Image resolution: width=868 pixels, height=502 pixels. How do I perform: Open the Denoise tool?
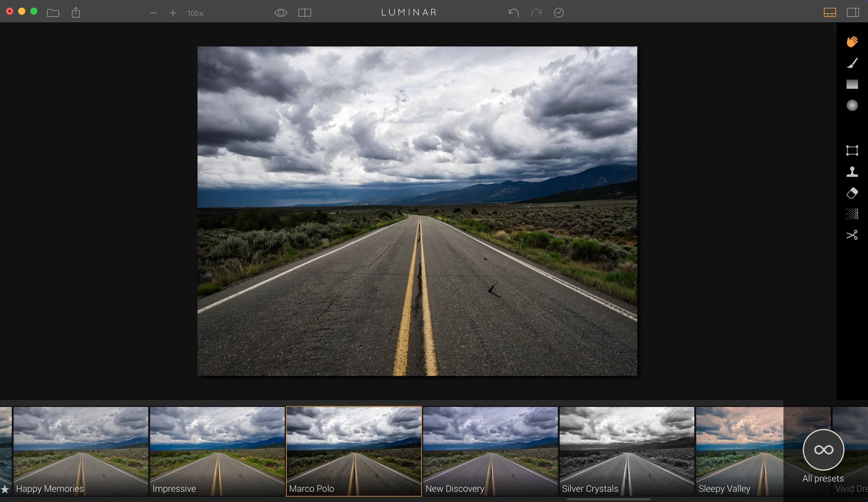(852, 214)
